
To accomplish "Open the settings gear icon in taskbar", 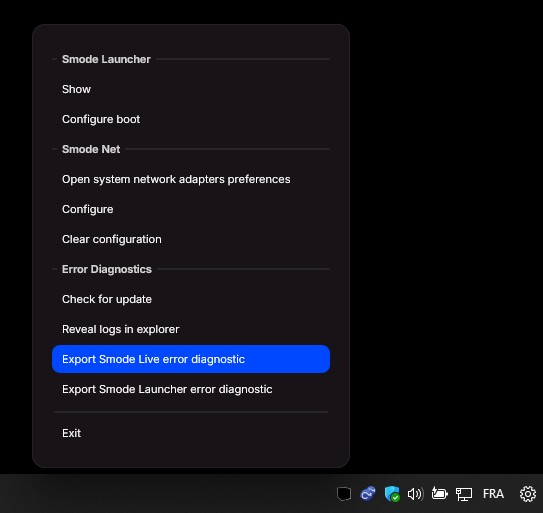I will [x=528, y=494].
